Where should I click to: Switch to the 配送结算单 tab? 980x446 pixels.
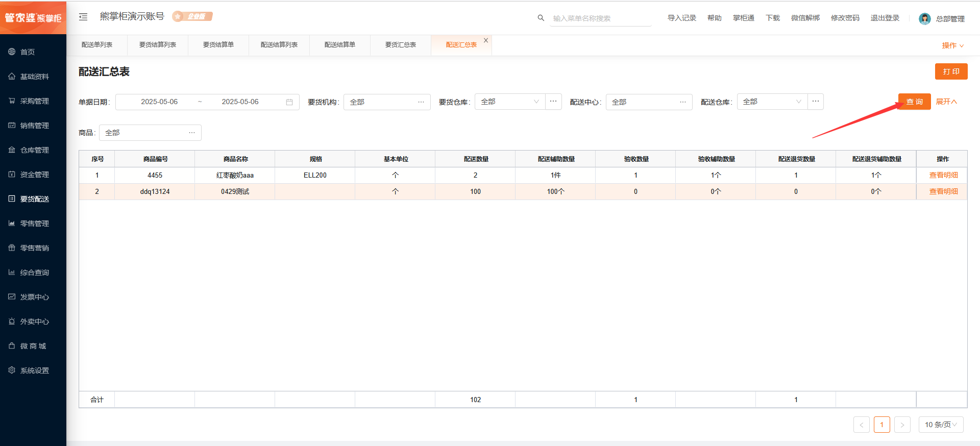[340, 45]
